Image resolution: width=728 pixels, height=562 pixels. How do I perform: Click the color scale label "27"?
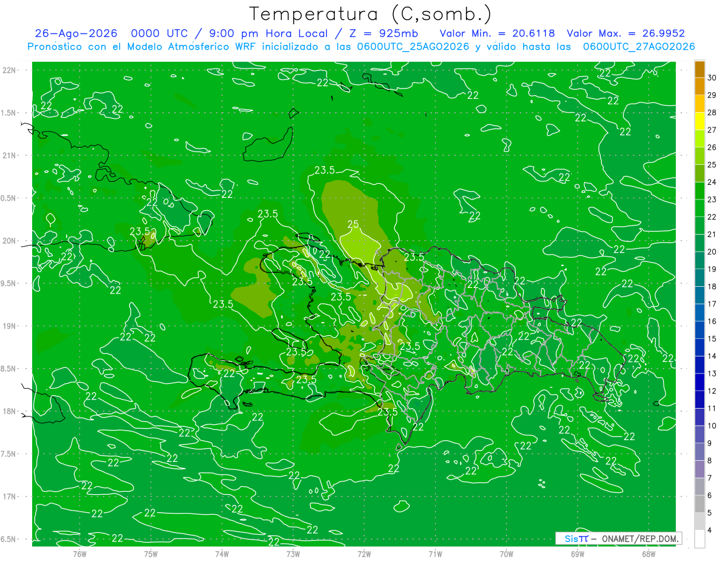(712, 130)
